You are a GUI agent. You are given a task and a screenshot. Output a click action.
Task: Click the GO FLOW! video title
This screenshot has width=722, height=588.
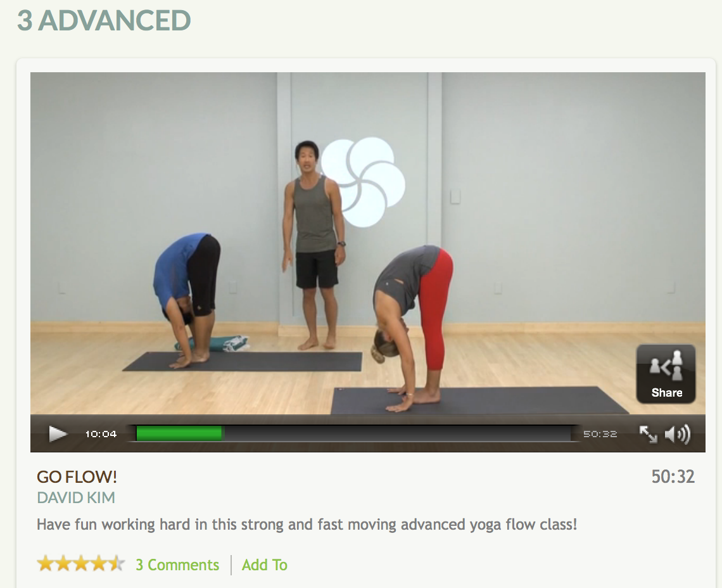(x=77, y=477)
